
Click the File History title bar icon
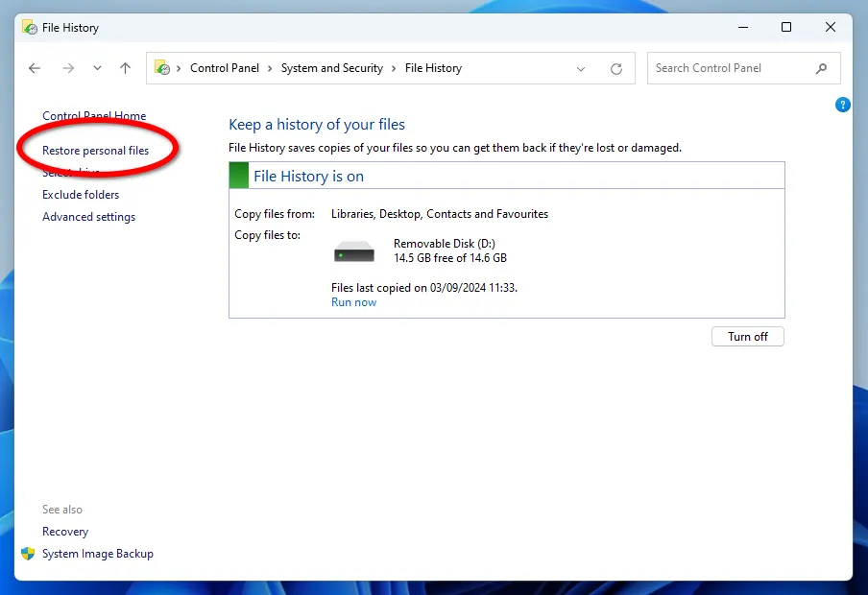[30, 28]
